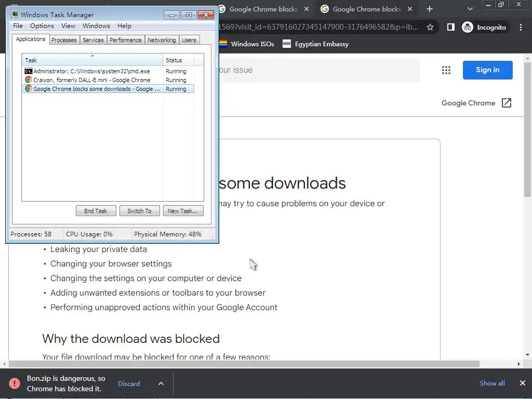Viewport: 532px width, 399px height.
Task: Click the End Task button
Action: pos(96,211)
